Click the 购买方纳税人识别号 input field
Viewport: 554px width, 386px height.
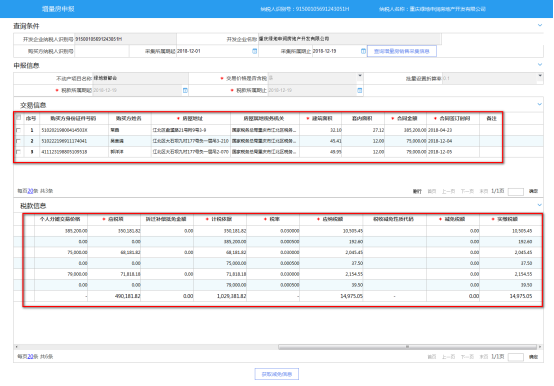click(102, 51)
